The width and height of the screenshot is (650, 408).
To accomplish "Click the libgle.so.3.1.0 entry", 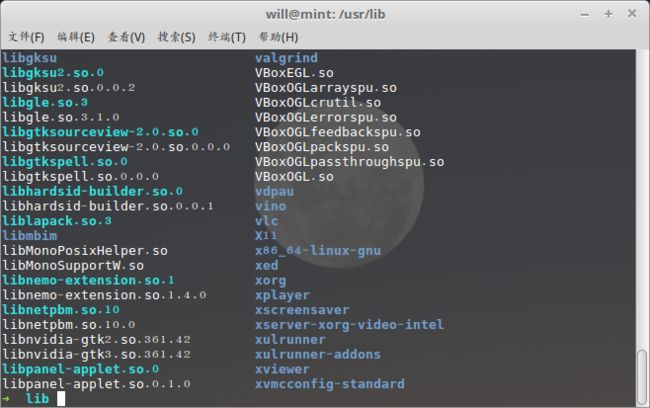I will tap(61, 117).
